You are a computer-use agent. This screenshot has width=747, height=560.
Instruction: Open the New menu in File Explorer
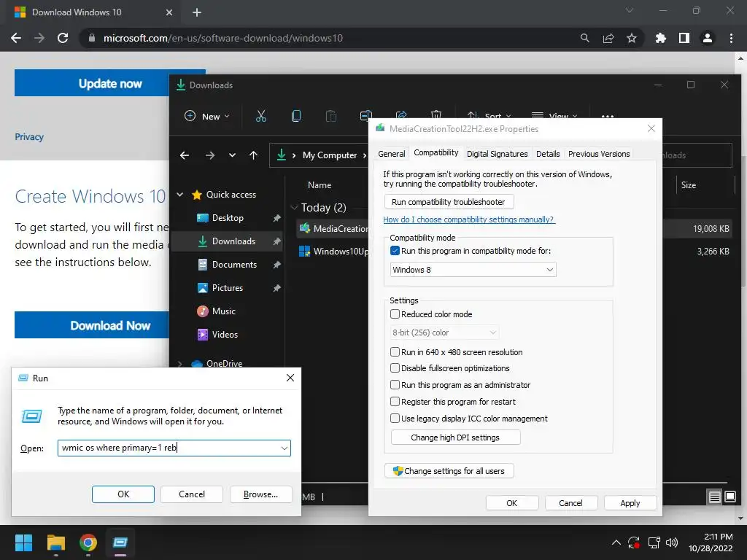click(207, 116)
